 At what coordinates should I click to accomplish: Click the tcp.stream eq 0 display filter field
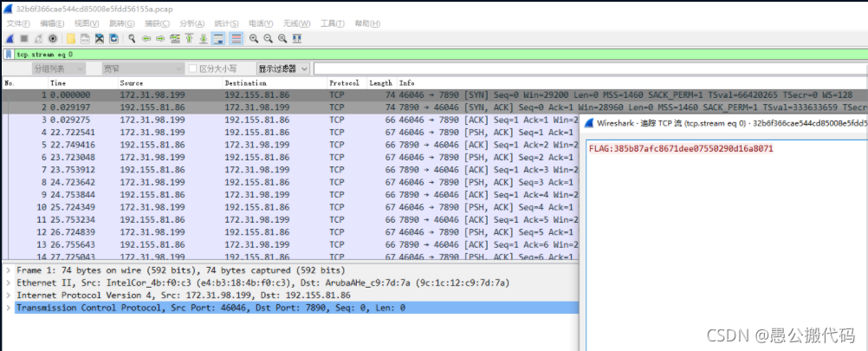click(x=440, y=55)
